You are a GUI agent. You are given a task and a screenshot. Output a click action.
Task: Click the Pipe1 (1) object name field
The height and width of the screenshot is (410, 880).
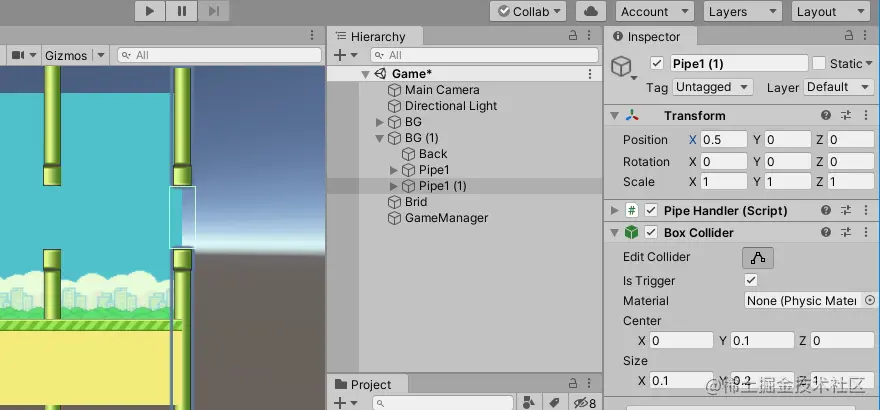coord(739,63)
